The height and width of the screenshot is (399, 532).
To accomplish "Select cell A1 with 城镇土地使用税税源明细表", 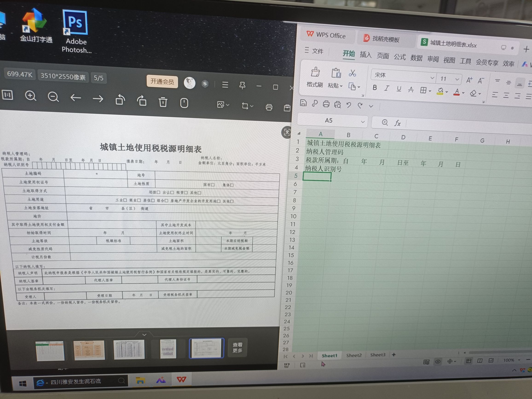I will click(x=319, y=143).
